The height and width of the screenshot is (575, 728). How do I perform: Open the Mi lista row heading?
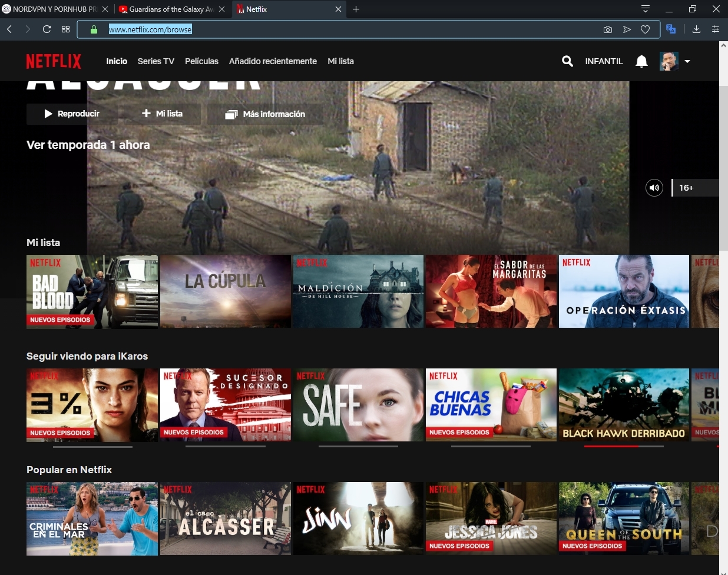pyautogui.click(x=43, y=242)
